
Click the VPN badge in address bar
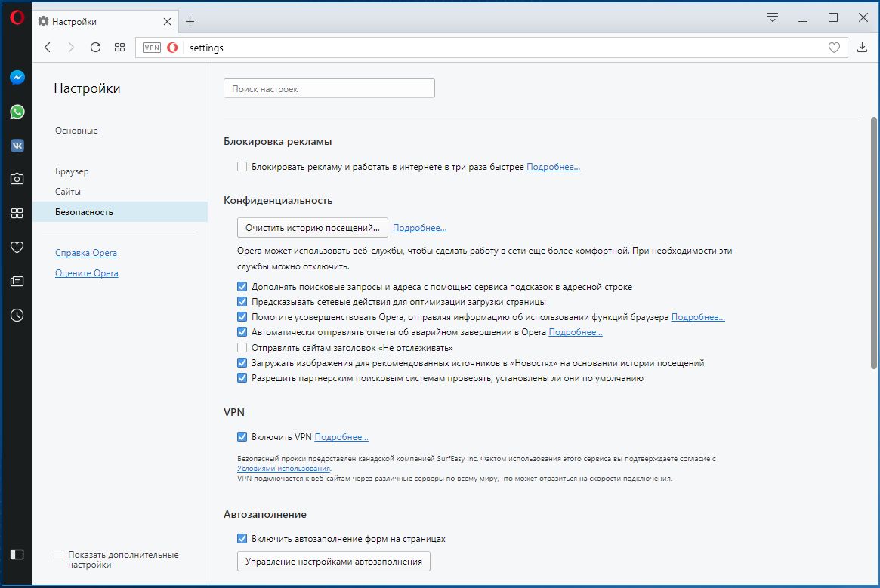pos(152,48)
